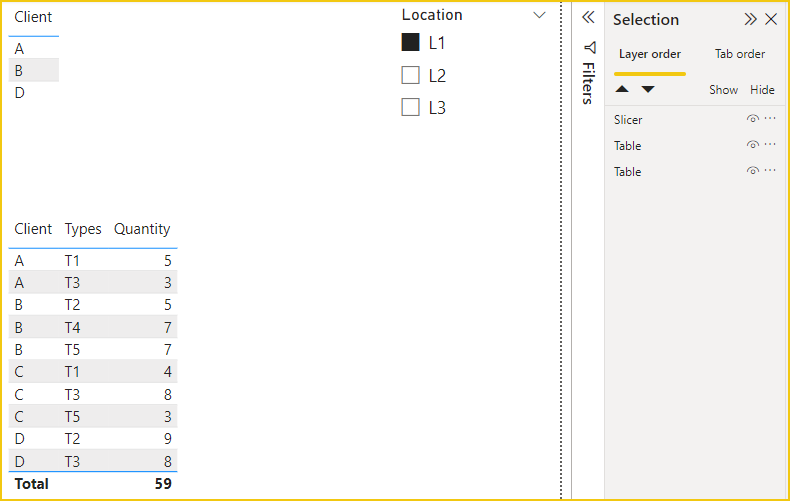Image resolution: width=790 pixels, height=501 pixels.
Task: Select the T2 cell in client D row
Action: coord(72,439)
